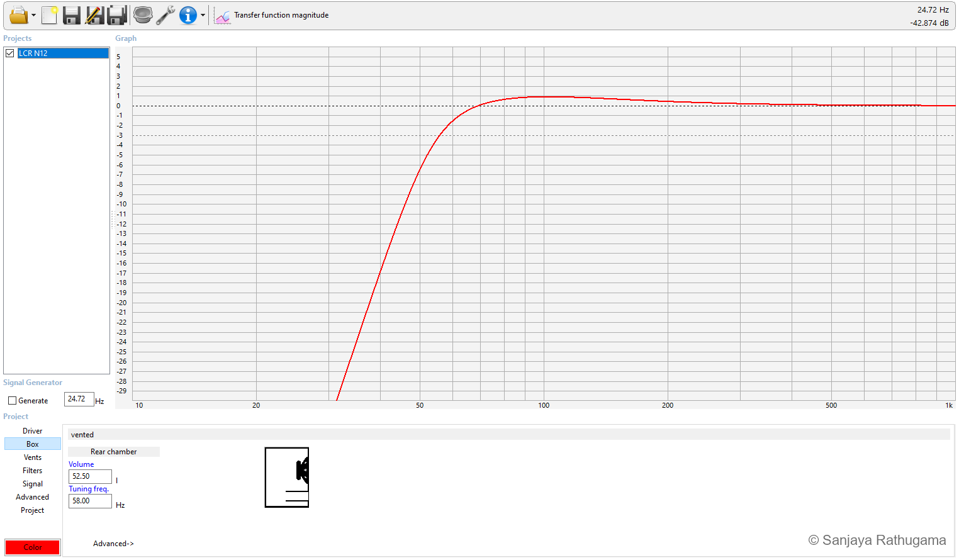This screenshot has width=959, height=560.
Task: Switch to the Signal tab
Action: [x=33, y=484]
